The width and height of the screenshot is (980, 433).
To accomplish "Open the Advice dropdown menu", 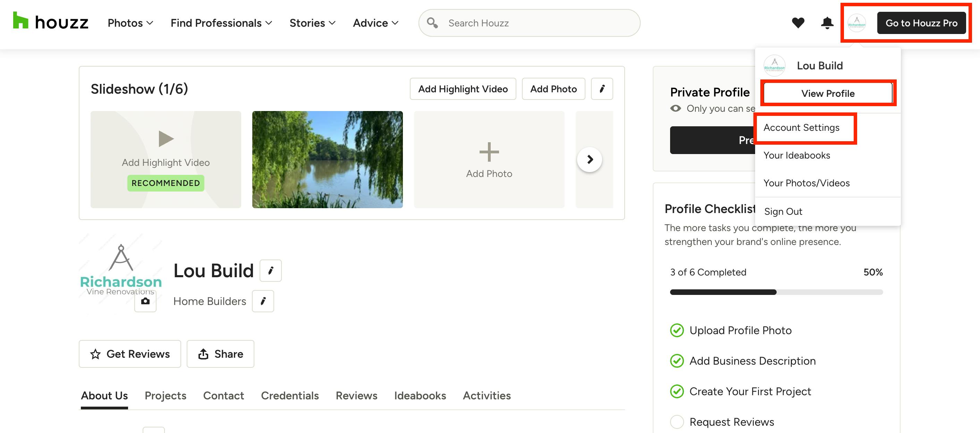I will [x=375, y=23].
